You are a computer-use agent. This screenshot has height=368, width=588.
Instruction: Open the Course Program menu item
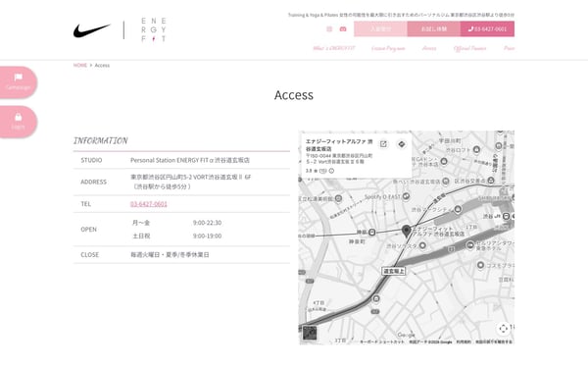tap(388, 48)
